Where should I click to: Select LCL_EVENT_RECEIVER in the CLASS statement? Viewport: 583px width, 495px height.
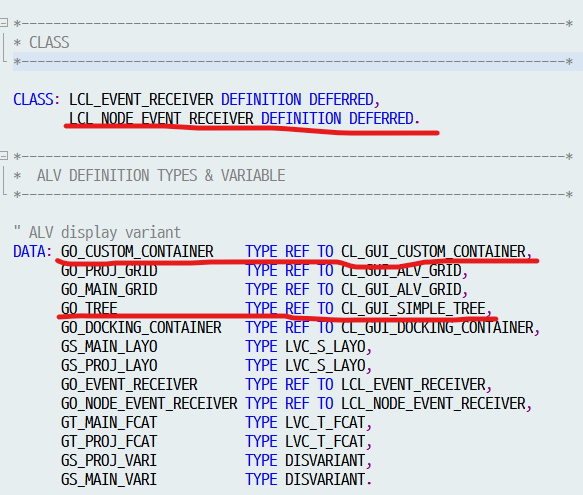click(x=141, y=100)
